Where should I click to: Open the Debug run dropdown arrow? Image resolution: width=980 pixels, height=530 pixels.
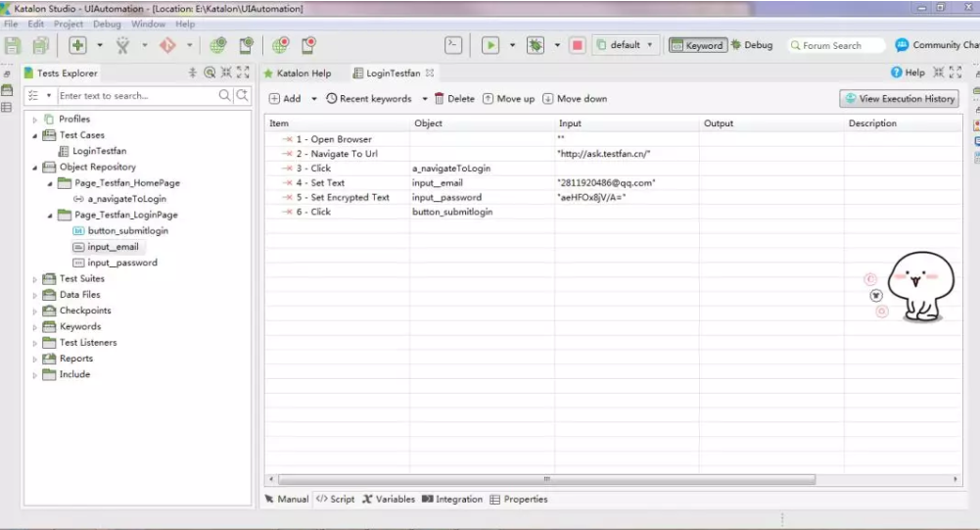click(557, 45)
